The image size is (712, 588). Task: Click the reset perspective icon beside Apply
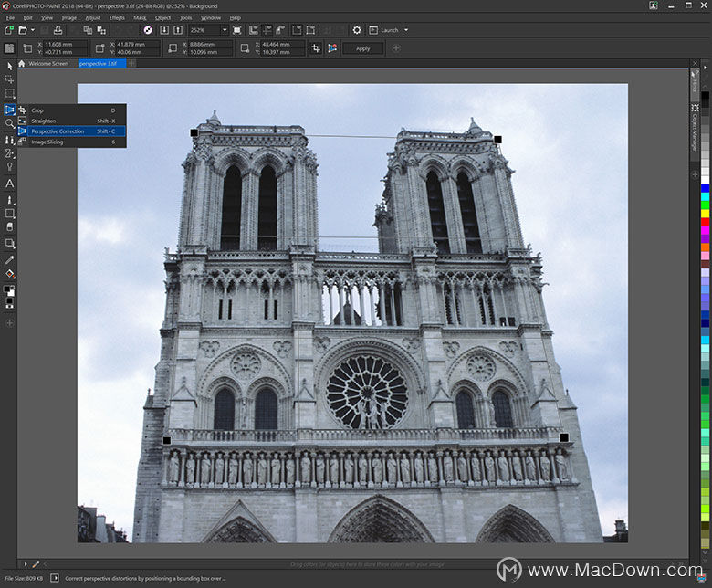(x=332, y=48)
